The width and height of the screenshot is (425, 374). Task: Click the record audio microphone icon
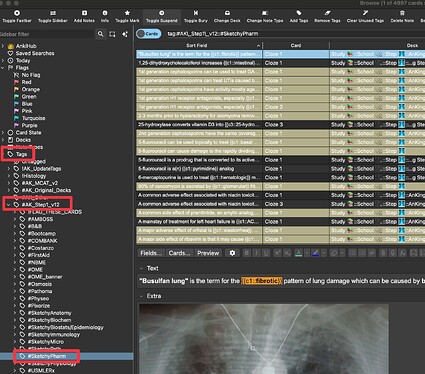tap(393, 253)
